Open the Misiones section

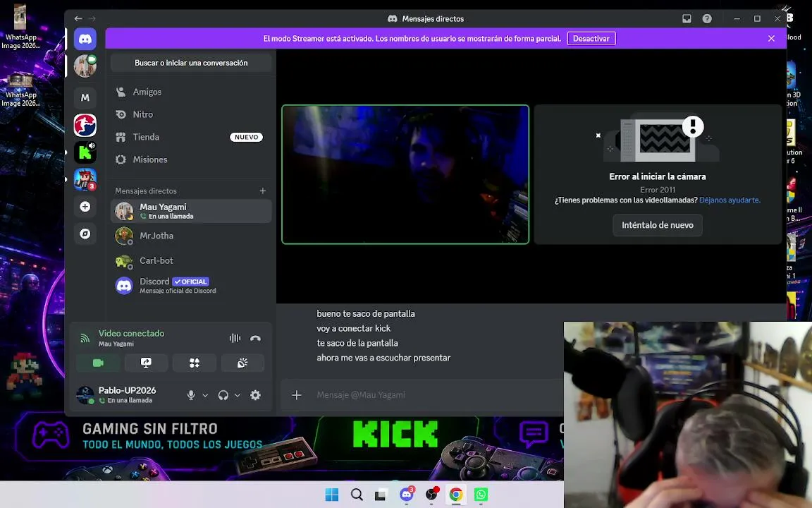click(191, 159)
